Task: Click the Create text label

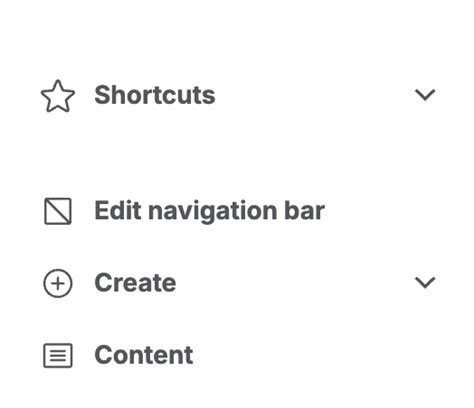Action: coord(135,283)
